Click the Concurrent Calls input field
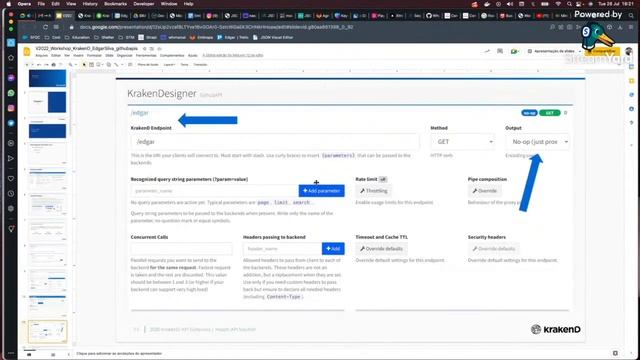 [x=182, y=249]
